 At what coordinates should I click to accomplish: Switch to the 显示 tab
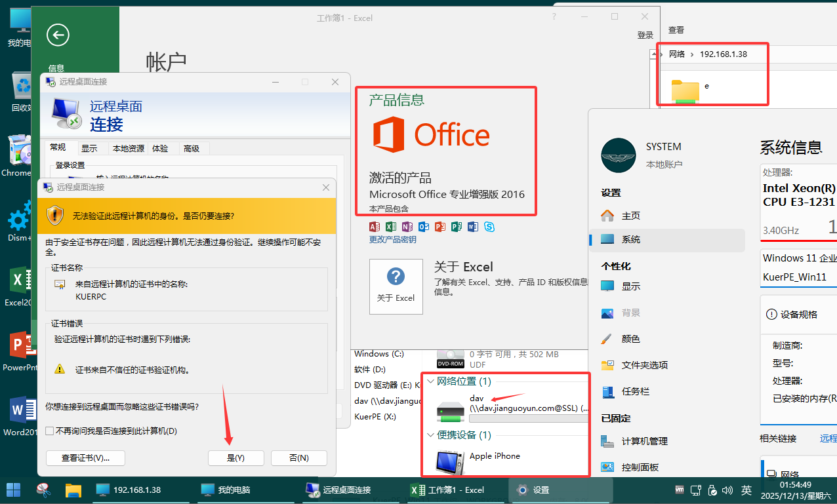click(x=90, y=149)
